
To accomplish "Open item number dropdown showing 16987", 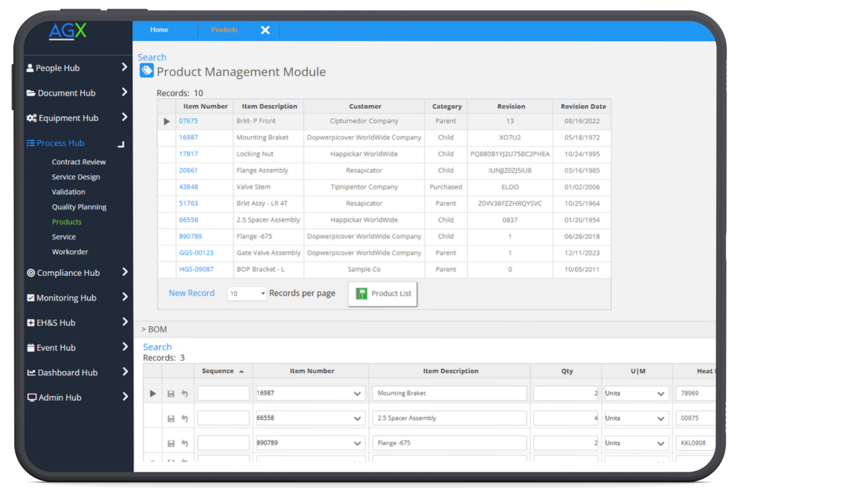I will [x=357, y=394].
